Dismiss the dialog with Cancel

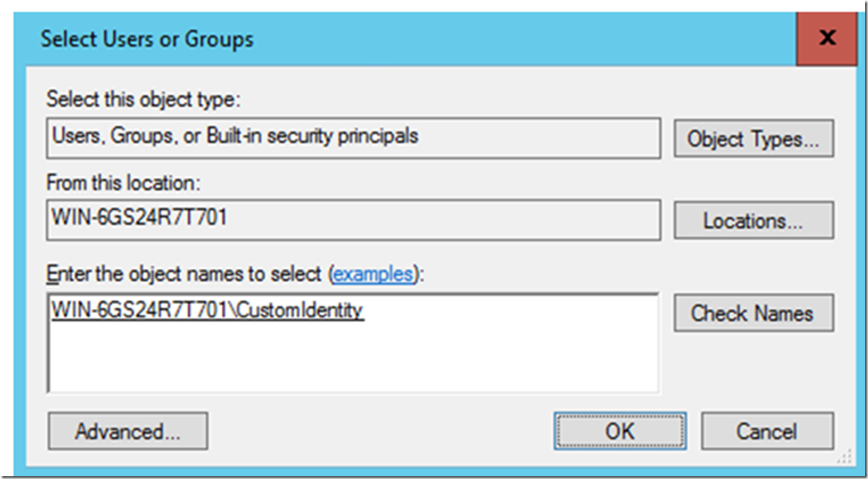(x=767, y=431)
